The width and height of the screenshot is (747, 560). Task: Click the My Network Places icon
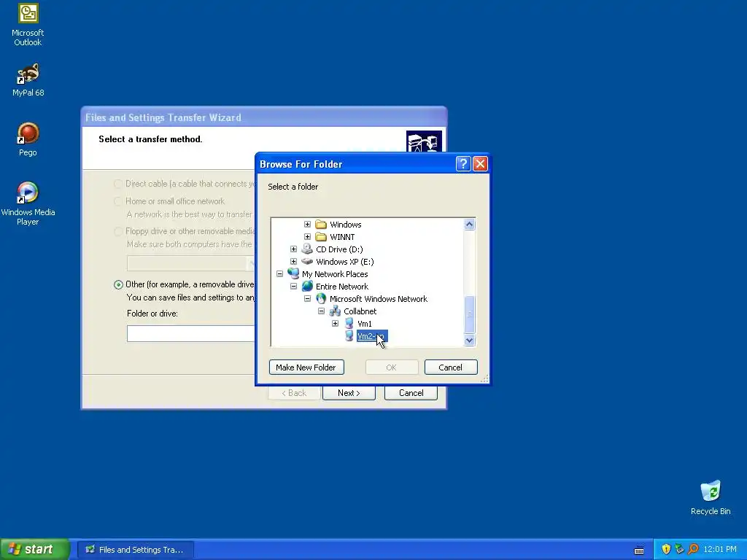293,274
